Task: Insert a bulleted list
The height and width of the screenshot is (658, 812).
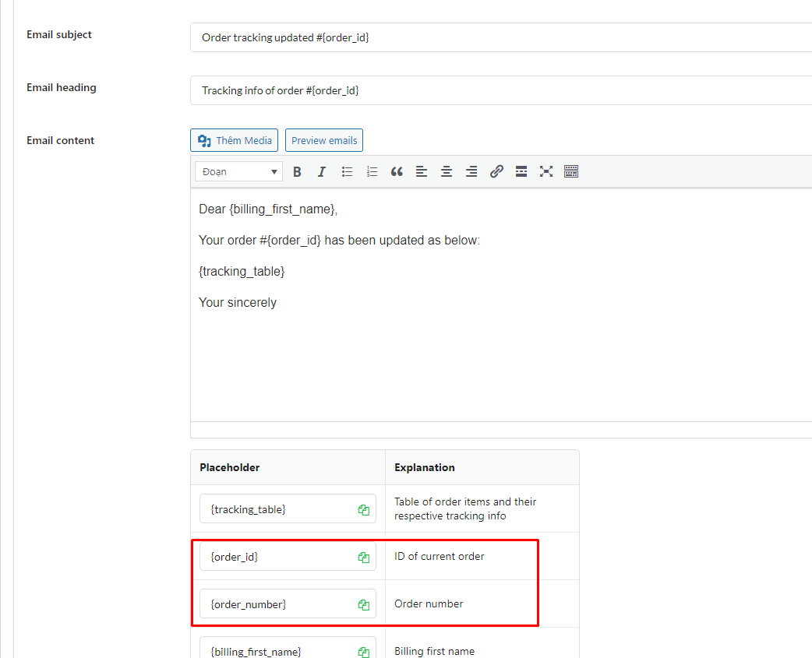Action: (347, 172)
